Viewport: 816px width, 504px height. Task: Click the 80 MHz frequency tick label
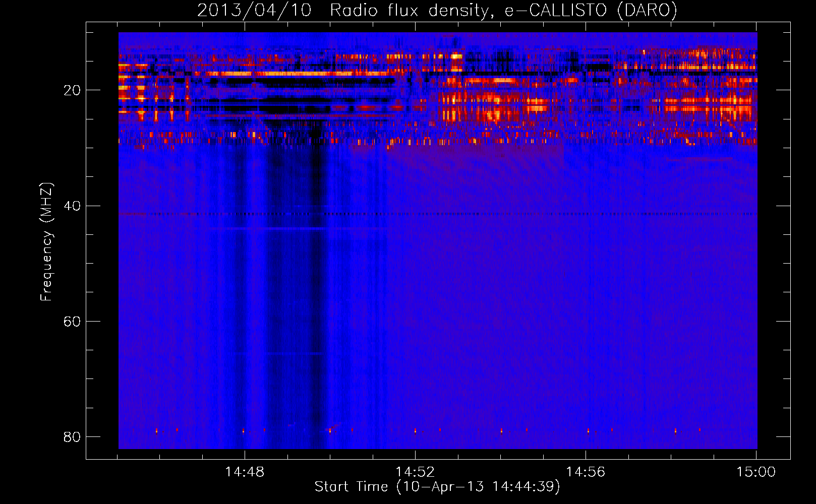[x=72, y=436]
